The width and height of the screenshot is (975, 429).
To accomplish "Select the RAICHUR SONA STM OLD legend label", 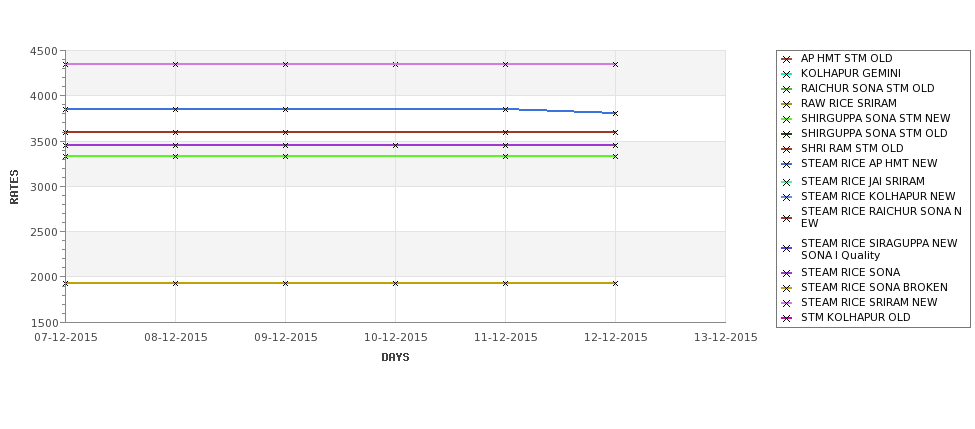I will [x=867, y=88].
